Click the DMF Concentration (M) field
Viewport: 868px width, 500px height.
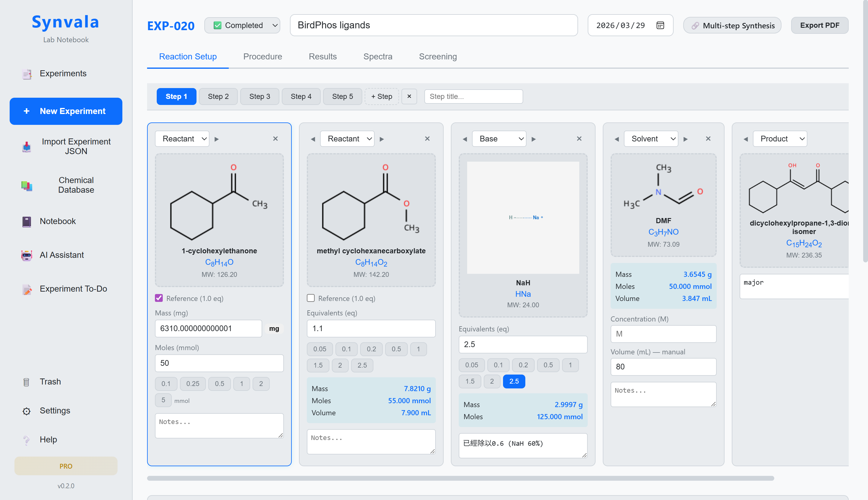coord(663,334)
